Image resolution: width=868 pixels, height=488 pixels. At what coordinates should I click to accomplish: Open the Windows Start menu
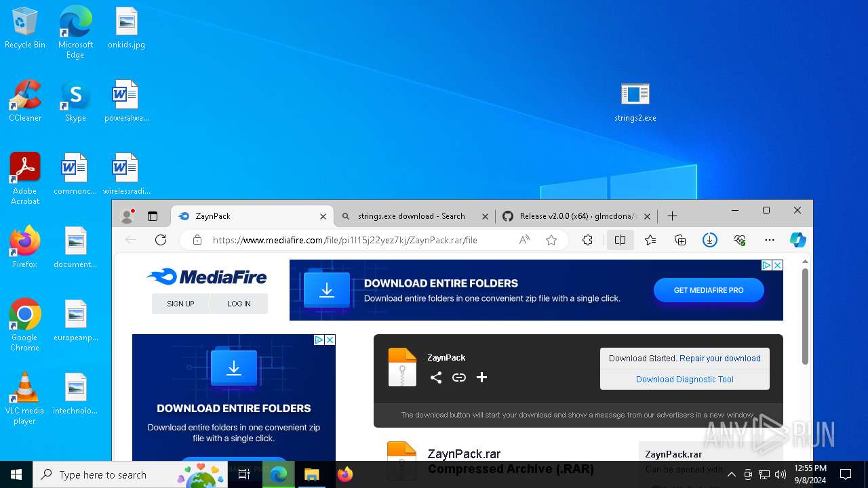16,474
